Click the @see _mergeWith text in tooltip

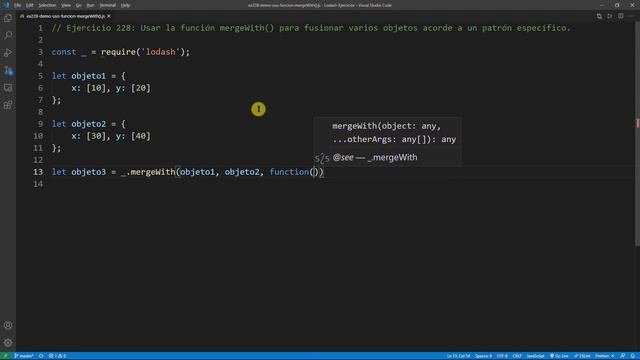point(375,158)
